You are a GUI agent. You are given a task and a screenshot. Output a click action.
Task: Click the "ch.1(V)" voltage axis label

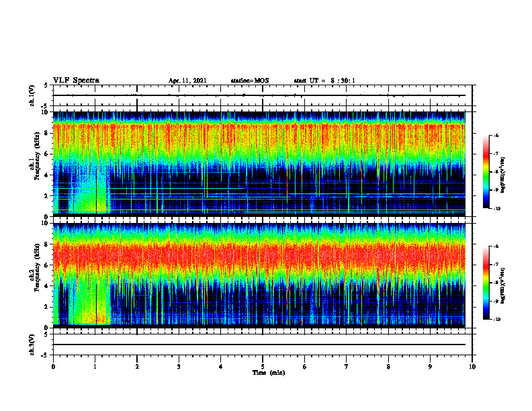point(32,95)
